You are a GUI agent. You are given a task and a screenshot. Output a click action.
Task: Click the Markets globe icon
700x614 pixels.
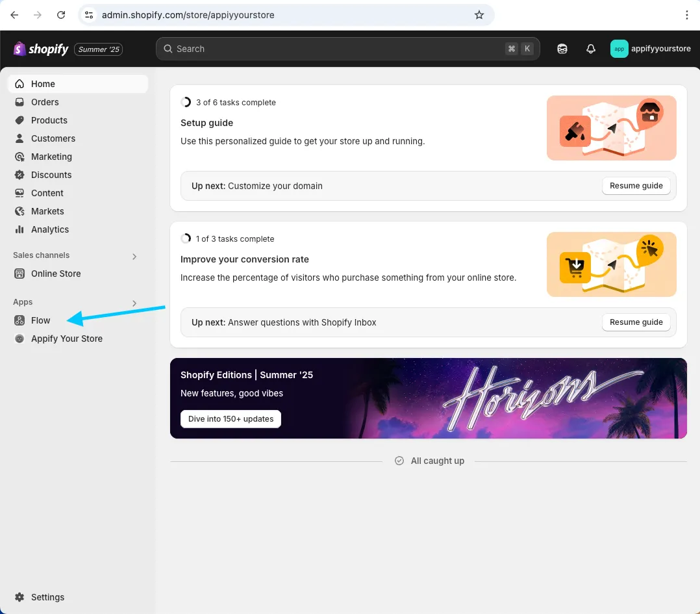(x=19, y=211)
